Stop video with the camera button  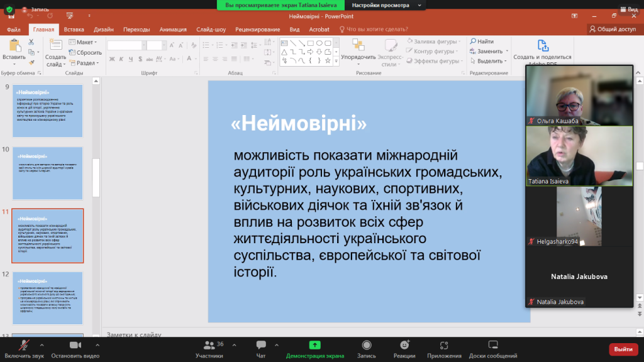[x=75, y=345]
